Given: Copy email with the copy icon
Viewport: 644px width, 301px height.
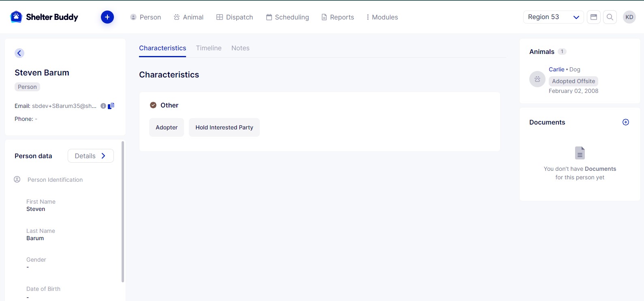Looking at the screenshot, I should pos(111,106).
